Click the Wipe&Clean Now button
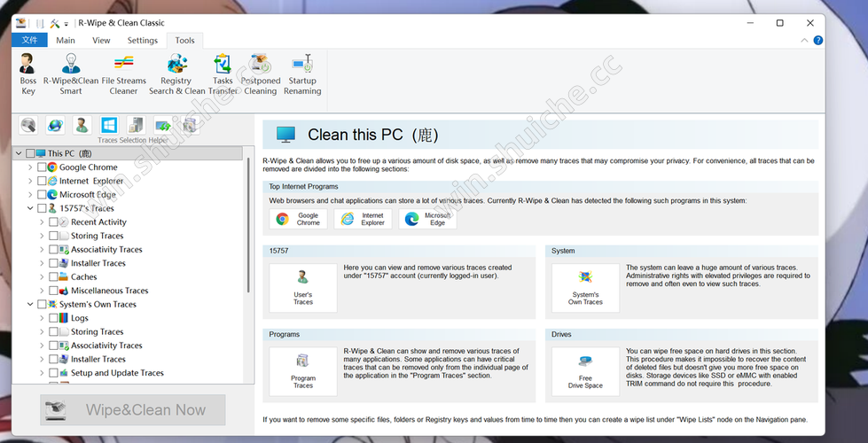 point(133,410)
